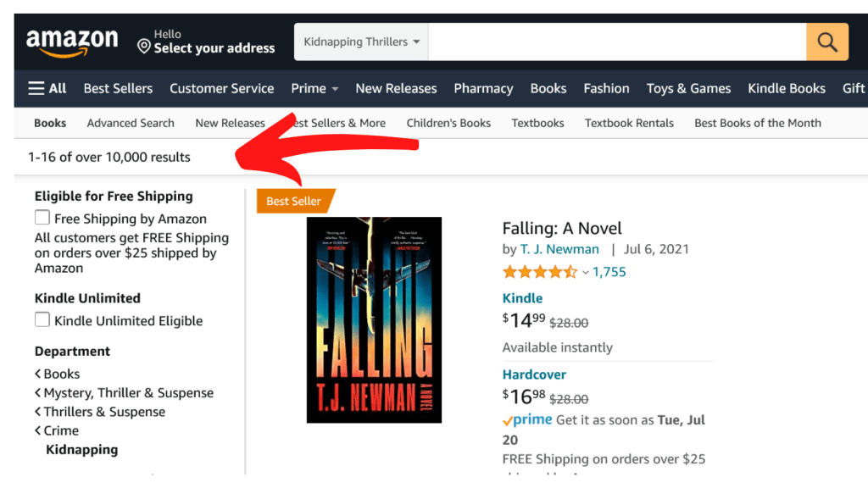
Task: Open author T. J. Newman link
Action: 559,249
